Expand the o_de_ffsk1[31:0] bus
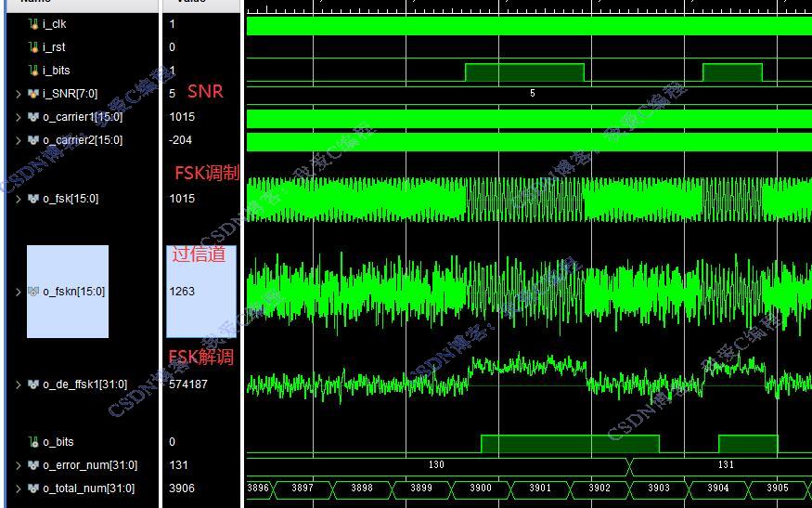 click(x=19, y=384)
